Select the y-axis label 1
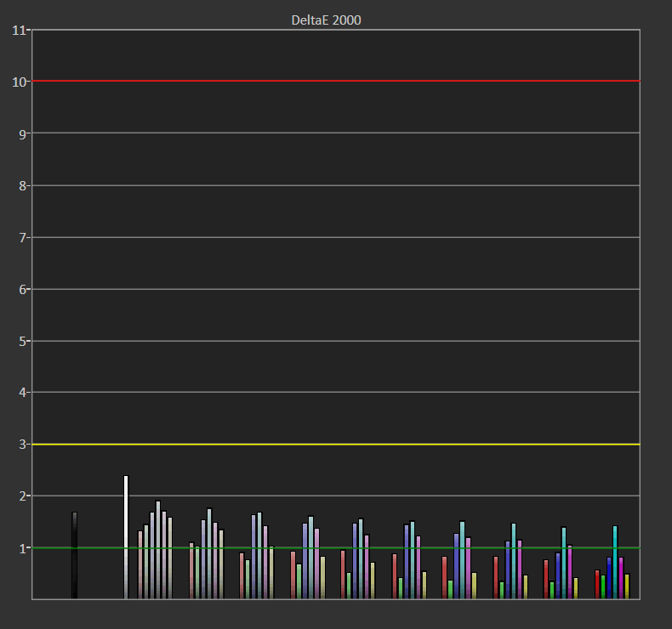 point(22,548)
